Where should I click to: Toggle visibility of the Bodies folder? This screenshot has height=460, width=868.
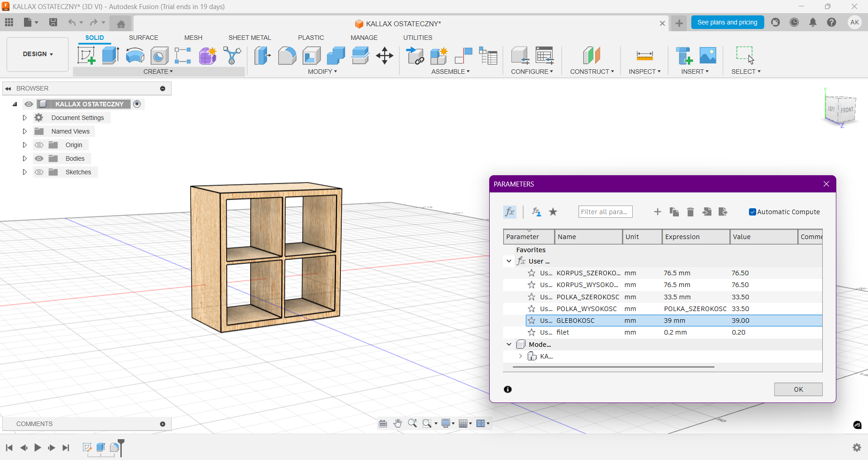point(39,158)
